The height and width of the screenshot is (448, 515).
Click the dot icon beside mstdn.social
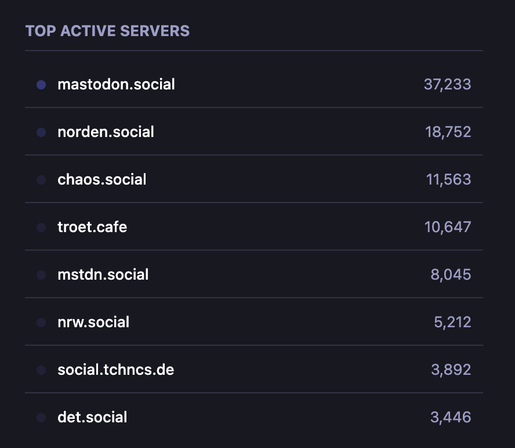[41, 275]
